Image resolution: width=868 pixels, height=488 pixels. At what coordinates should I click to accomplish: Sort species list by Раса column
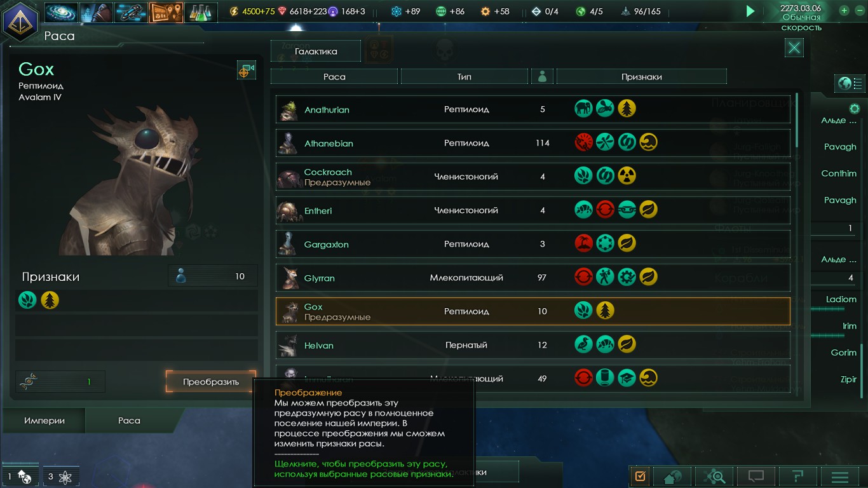334,77
